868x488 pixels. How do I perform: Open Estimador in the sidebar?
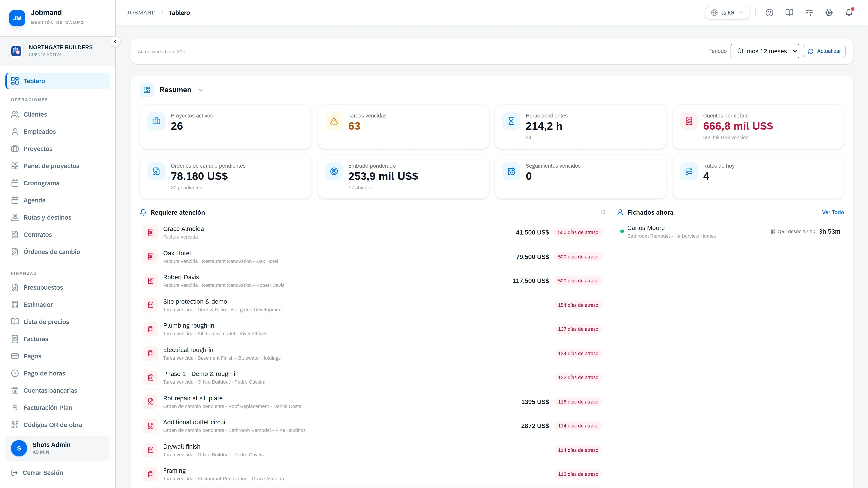coord(58,305)
